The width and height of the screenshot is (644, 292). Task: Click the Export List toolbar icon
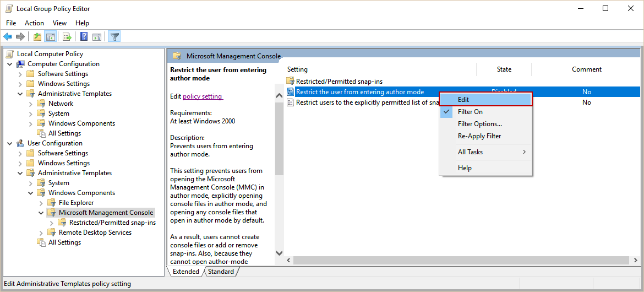click(67, 37)
